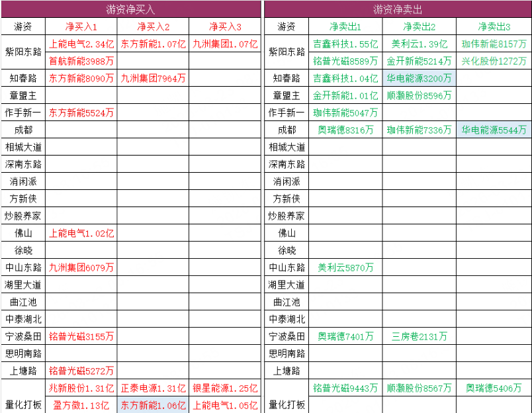Image resolution: width=532 pixels, height=413 pixels.
Task: Select 上塘路 in the buy table
Action: click(x=23, y=371)
